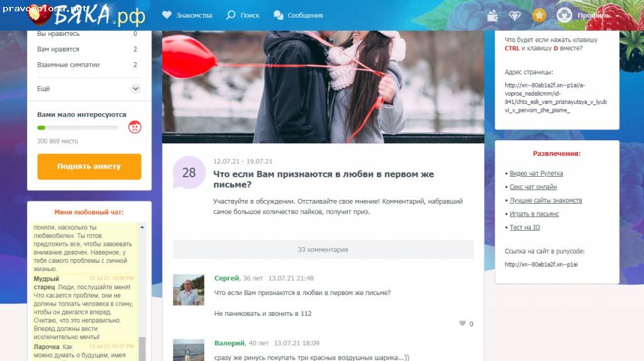Open the wallet icon in header
The width and height of the screenshot is (644, 361).
[x=494, y=16]
